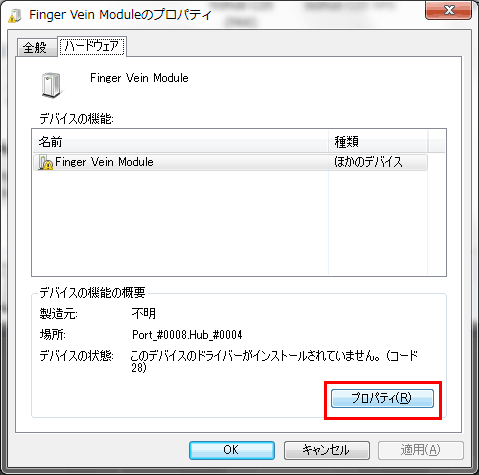479x475 pixels.
Task: Click the Port_#0008.Hub_#0004 location text
Action: 187,335
